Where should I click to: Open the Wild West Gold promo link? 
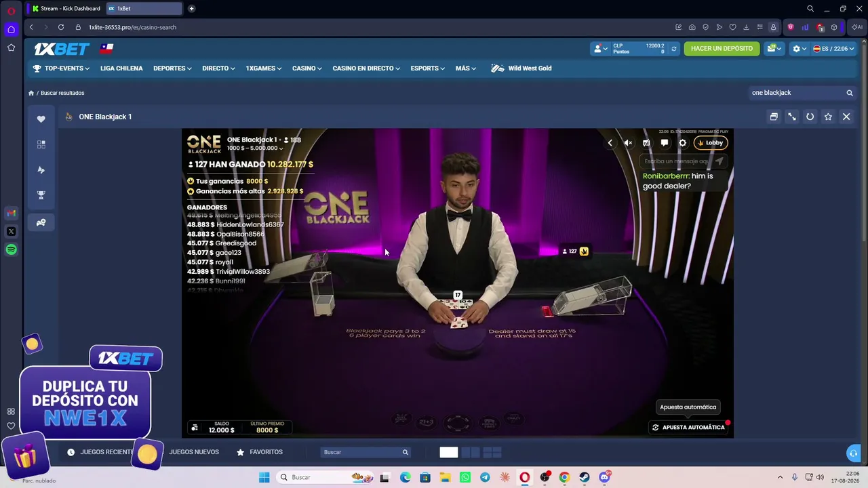coord(521,68)
